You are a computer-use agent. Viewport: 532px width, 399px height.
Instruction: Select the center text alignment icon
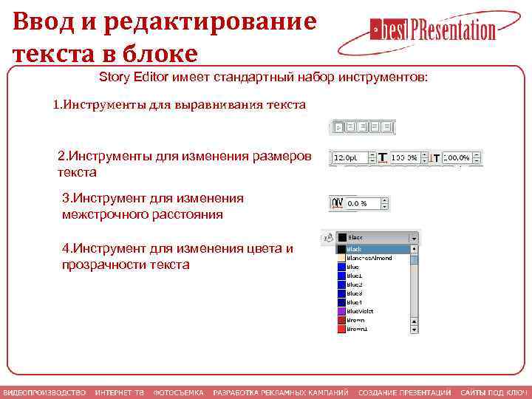(350, 127)
